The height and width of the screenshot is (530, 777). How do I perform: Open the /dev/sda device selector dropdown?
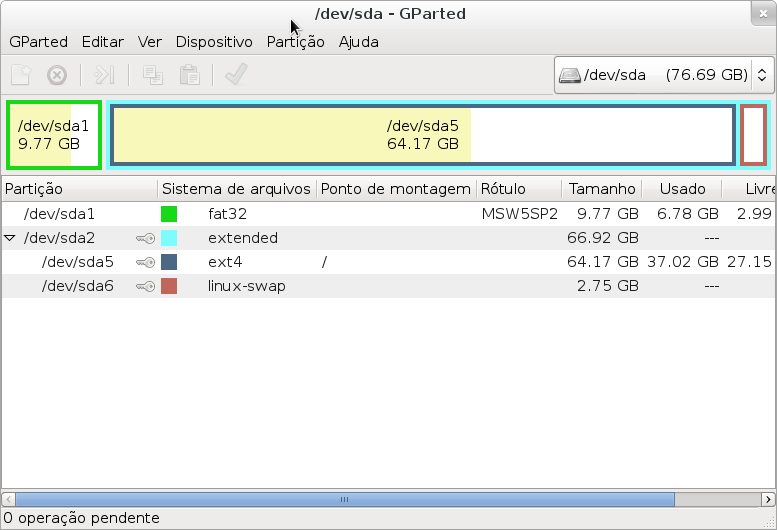point(663,75)
